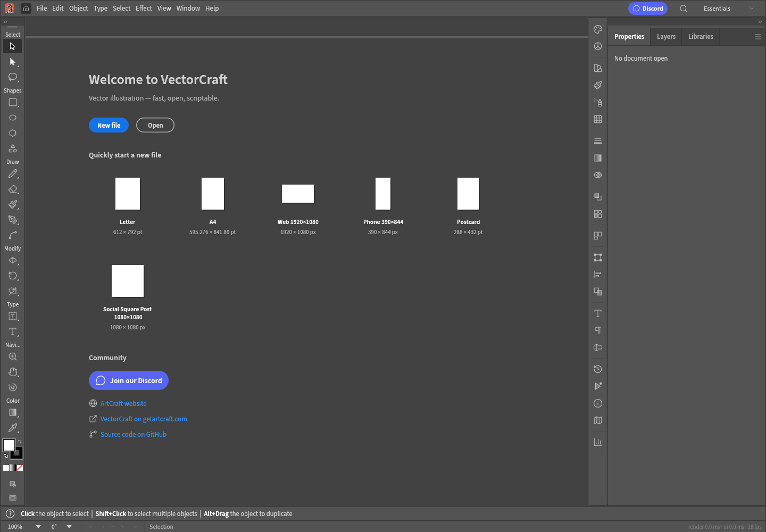Select the Type T tool
Viewport: 766px width, 532px height.
(13, 331)
